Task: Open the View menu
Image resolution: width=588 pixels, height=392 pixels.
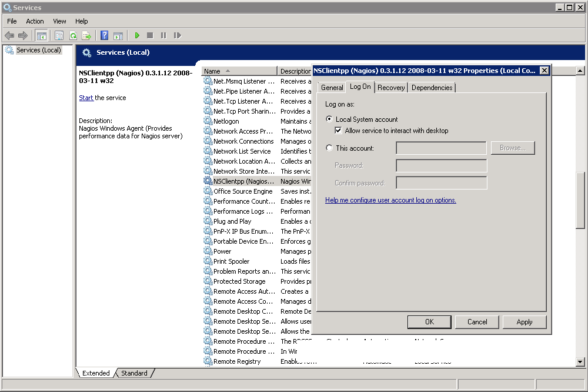Action: click(59, 21)
